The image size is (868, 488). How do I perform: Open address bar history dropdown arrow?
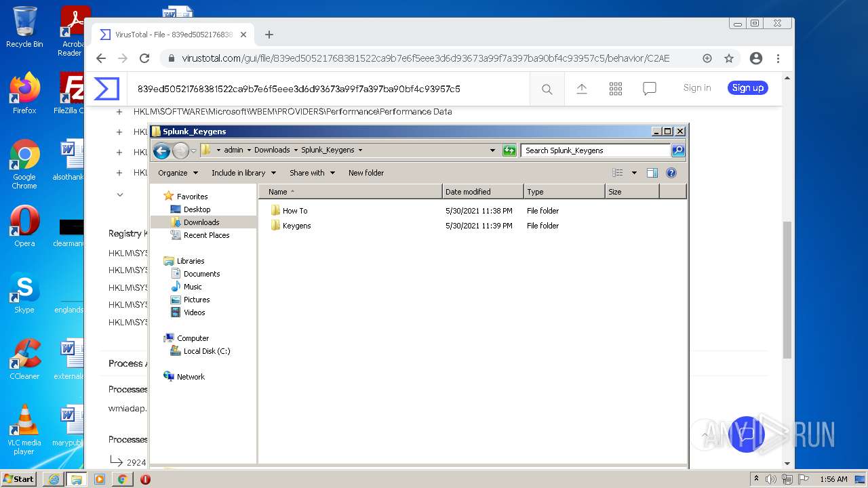click(492, 150)
